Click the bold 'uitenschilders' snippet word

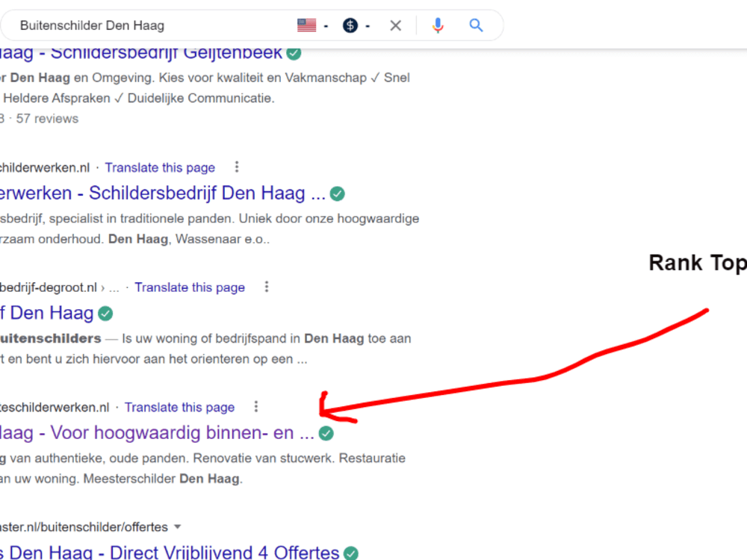(51, 338)
